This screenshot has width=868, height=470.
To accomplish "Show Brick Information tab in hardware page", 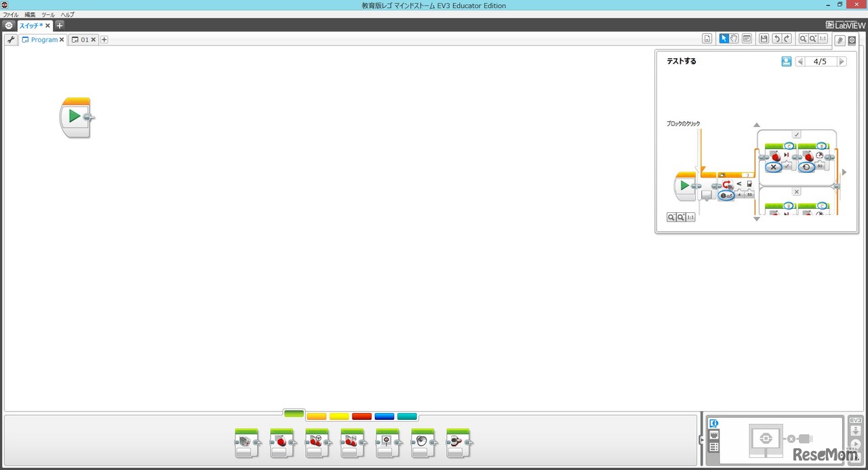I will (713, 423).
